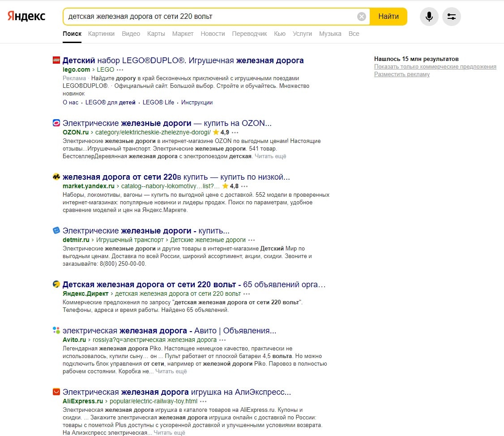Open the О нас sitelink under LEGO

pyautogui.click(x=70, y=102)
